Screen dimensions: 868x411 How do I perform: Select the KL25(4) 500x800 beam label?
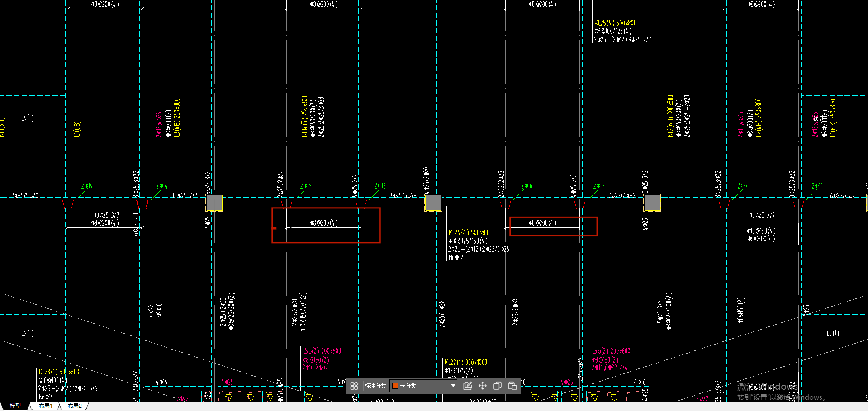point(615,23)
